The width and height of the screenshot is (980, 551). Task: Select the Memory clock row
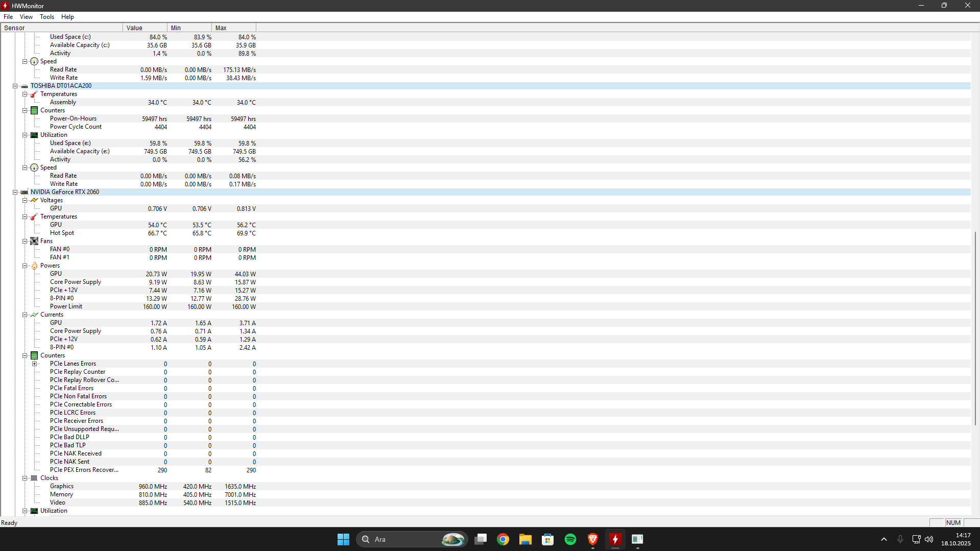pos(486,494)
